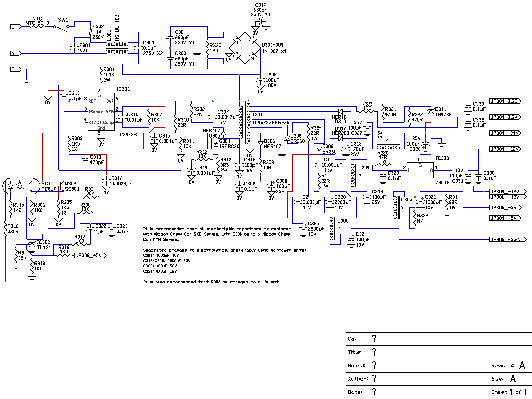Select the 'C331: 470uF 16V' note line
The image size is (532, 399).
pyautogui.click(x=160, y=271)
